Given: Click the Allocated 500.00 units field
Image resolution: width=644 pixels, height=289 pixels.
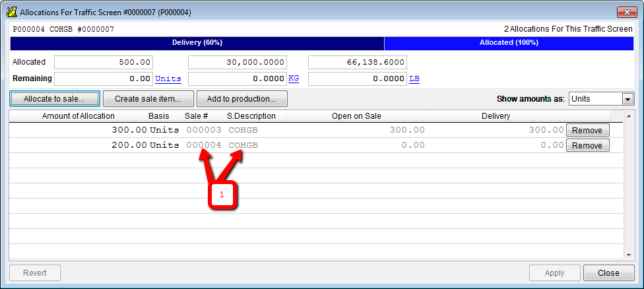Looking at the screenshot, I should 104,63.
